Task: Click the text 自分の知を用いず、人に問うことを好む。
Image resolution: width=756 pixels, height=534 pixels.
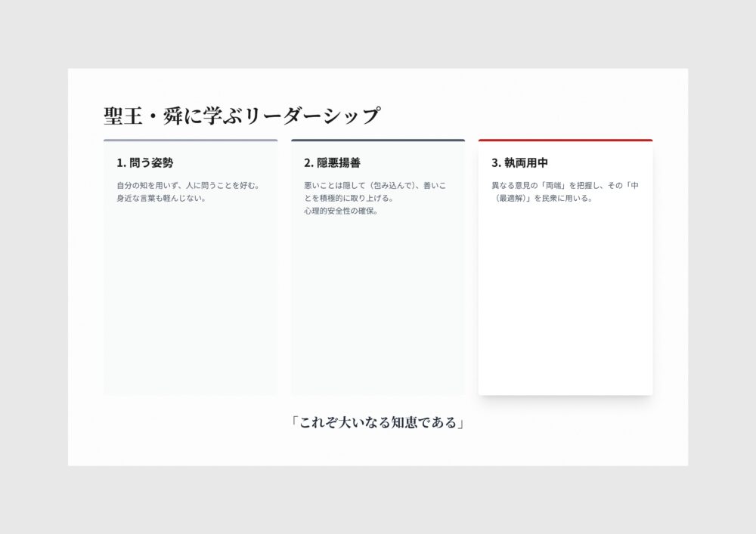Action: [x=188, y=185]
